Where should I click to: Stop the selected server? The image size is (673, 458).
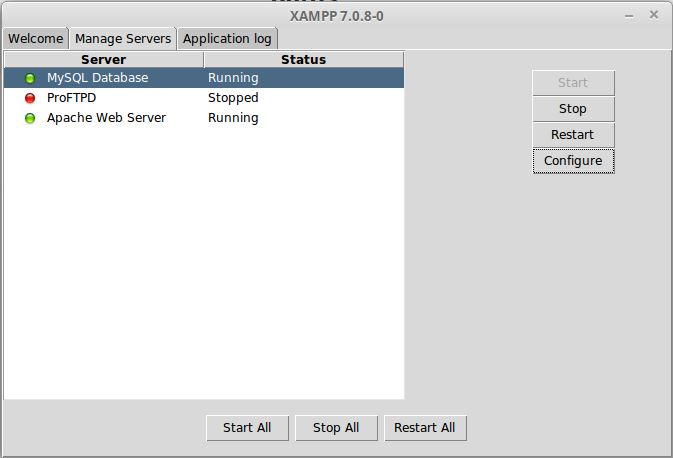pyautogui.click(x=573, y=109)
